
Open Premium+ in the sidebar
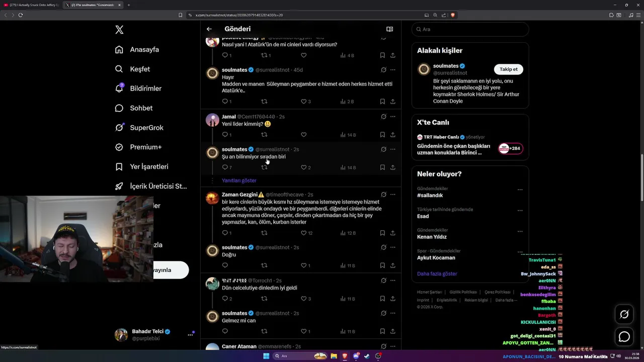pos(138,147)
